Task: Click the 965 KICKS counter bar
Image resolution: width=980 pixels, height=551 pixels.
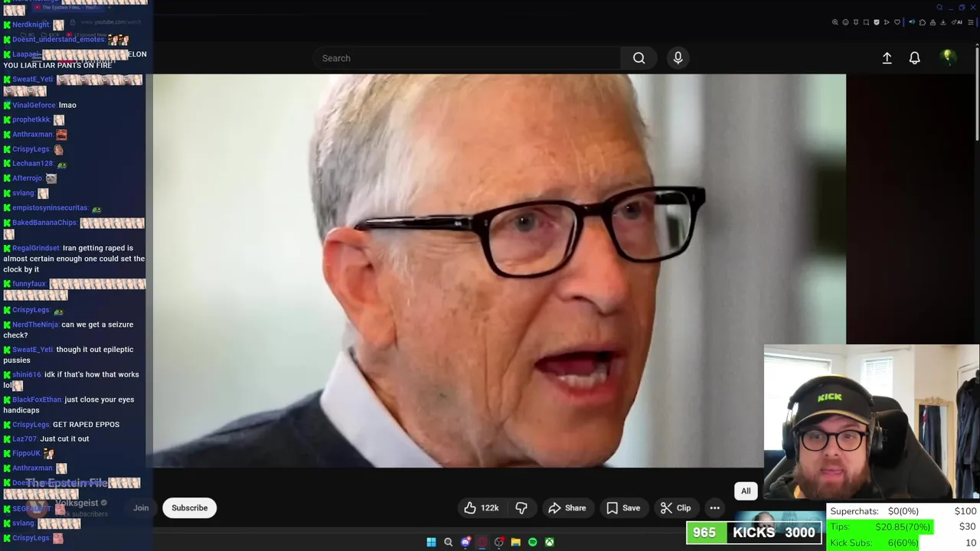Action: [x=754, y=533]
